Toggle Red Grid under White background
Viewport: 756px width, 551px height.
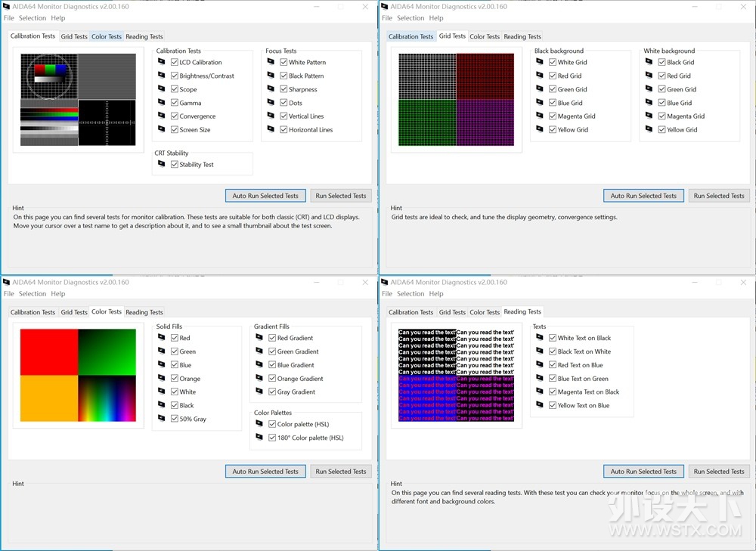coord(662,76)
